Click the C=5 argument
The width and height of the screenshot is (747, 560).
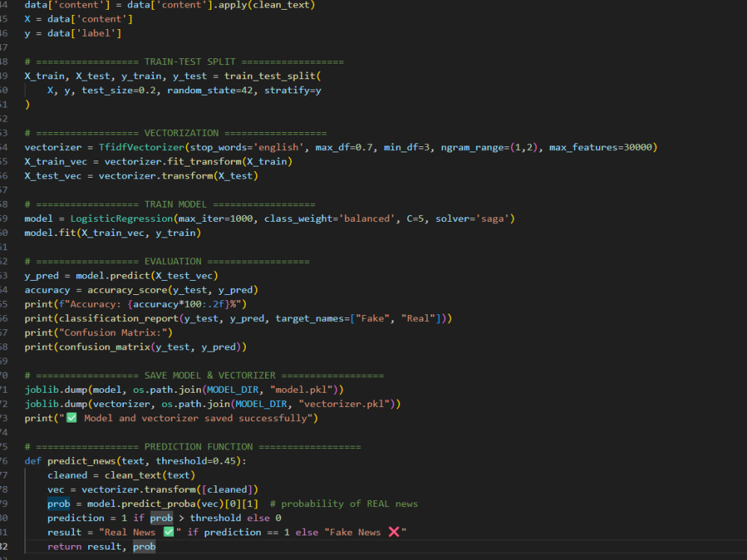(415, 219)
